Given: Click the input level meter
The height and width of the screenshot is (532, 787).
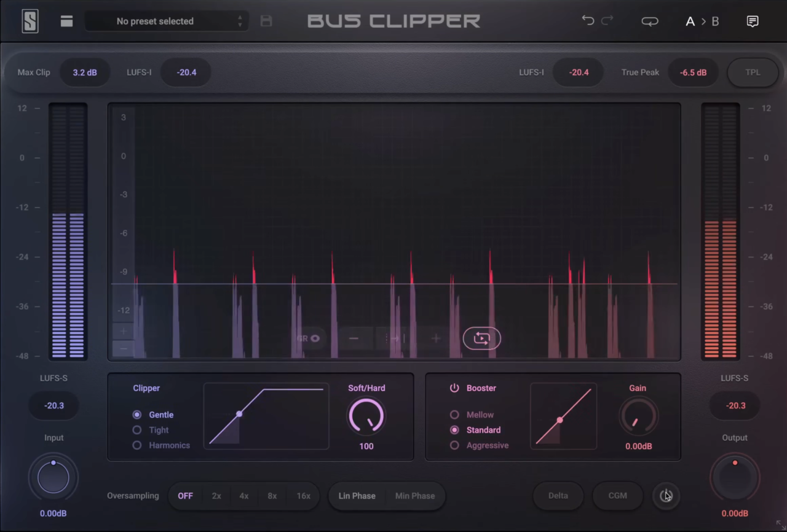Looking at the screenshot, I should coord(68,232).
